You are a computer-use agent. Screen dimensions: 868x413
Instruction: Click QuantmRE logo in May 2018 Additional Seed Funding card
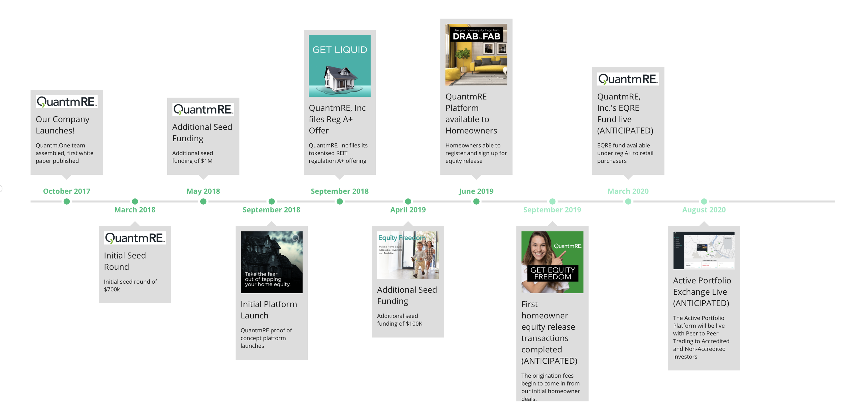point(203,109)
